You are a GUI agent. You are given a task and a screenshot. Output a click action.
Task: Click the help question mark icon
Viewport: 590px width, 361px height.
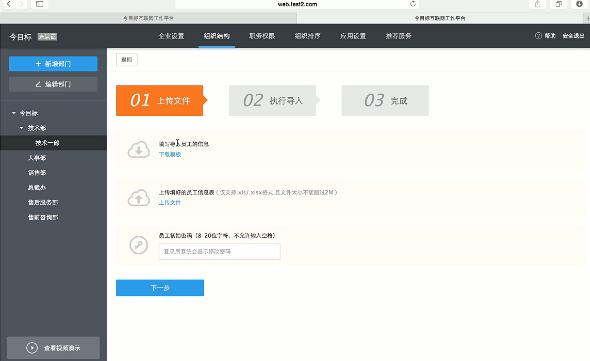pyautogui.click(x=538, y=36)
